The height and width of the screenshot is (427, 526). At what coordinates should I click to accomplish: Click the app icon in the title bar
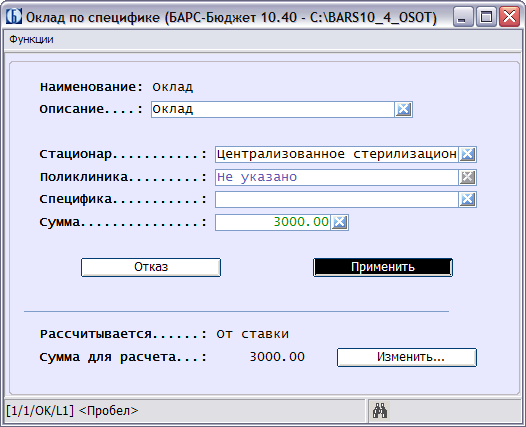(14, 17)
